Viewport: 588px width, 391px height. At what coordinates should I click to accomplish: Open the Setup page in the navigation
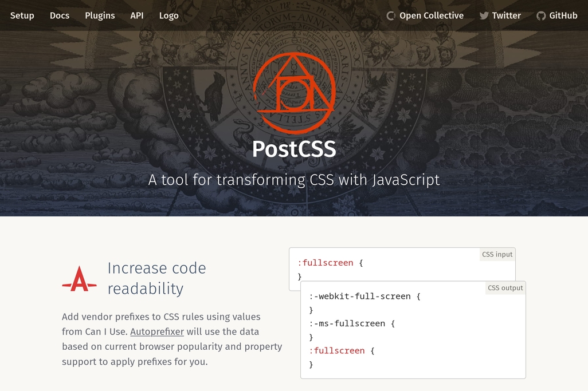[22, 15]
